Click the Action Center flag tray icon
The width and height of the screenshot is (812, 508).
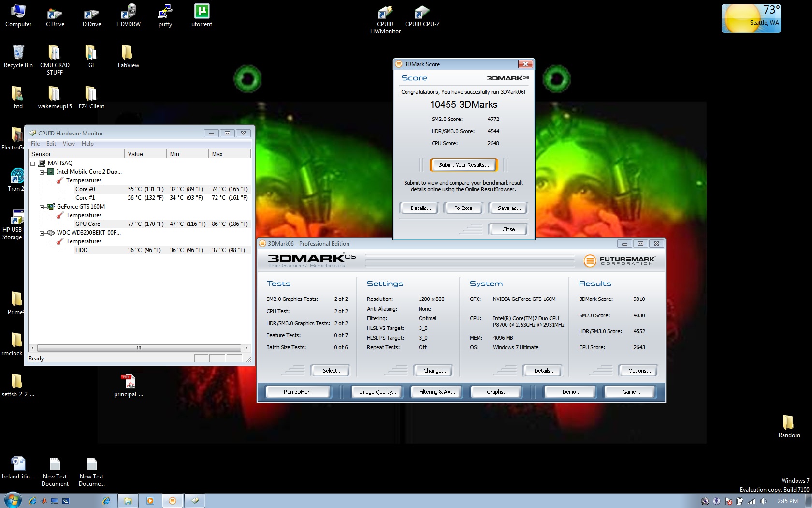click(x=728, y=501)
